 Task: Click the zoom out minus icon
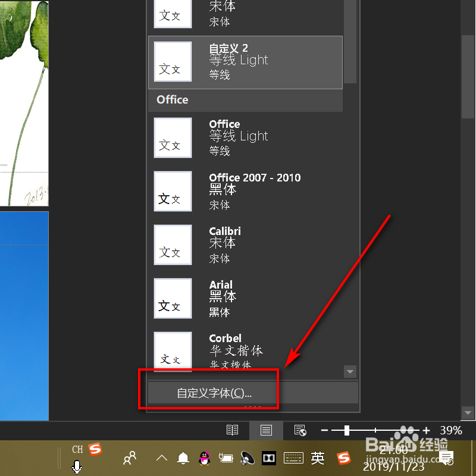point(325,430)
